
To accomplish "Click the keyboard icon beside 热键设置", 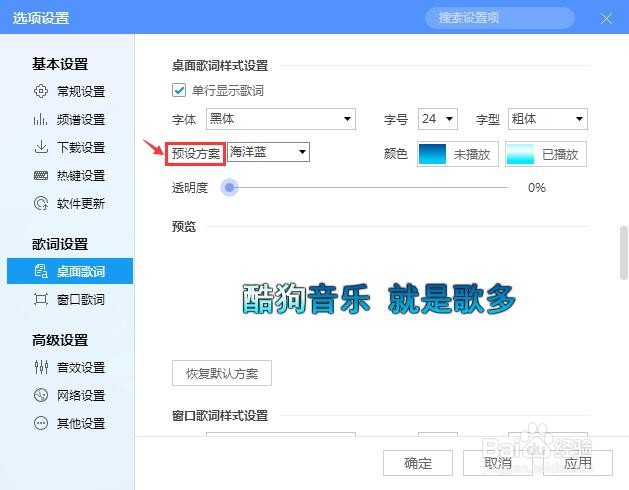I will coord(41,175).
